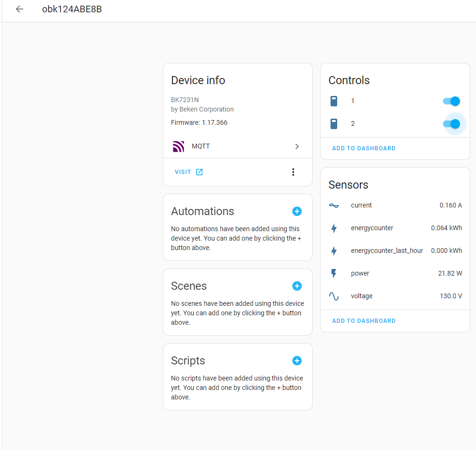Click the 0.064 kWh value
This screenshot has height=450, width=476.
pyautogui.click(x=446, y=228)
